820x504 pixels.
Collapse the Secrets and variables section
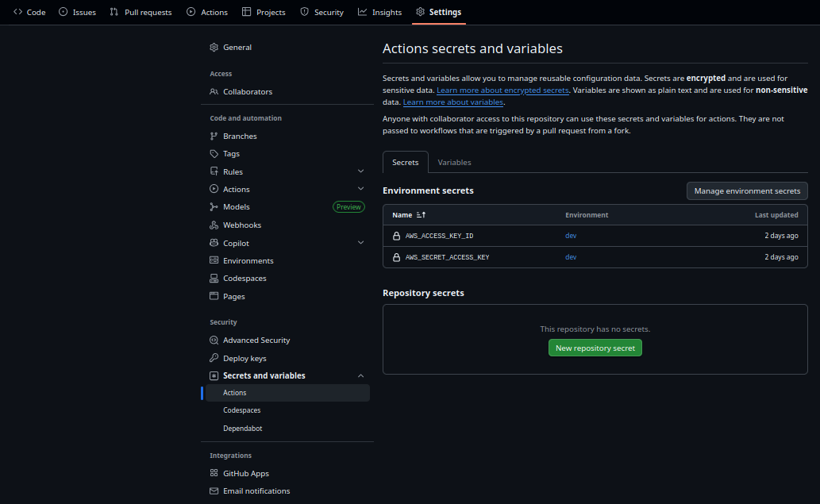coord(361,375)
